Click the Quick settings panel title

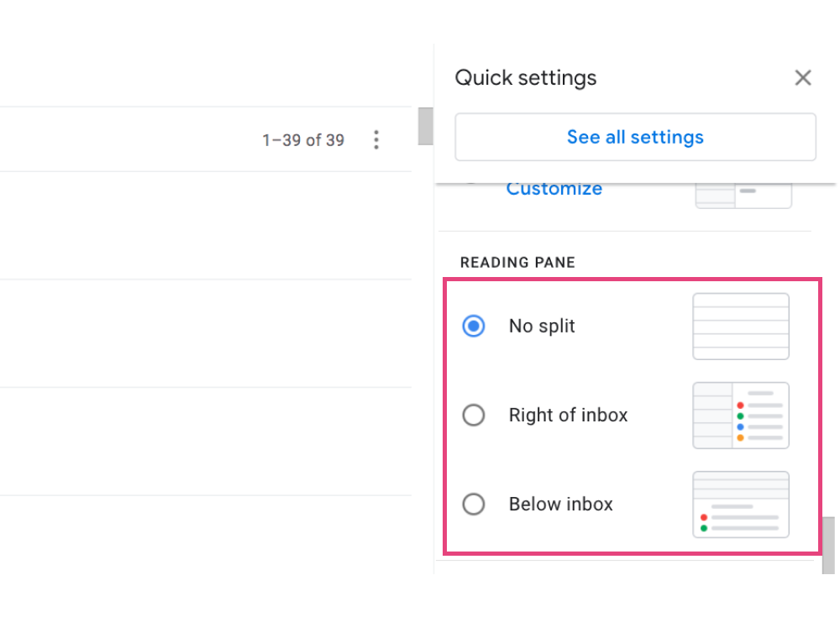point(525,77)
